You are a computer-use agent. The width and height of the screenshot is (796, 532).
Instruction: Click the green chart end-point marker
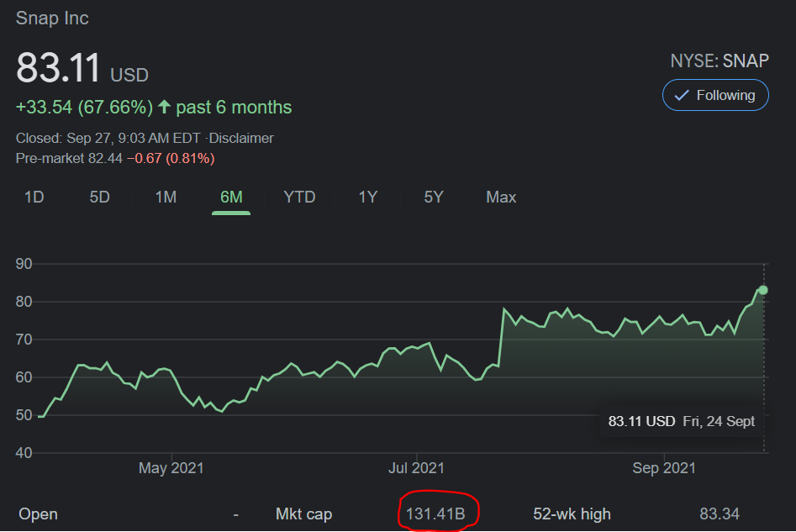[762, 290]
